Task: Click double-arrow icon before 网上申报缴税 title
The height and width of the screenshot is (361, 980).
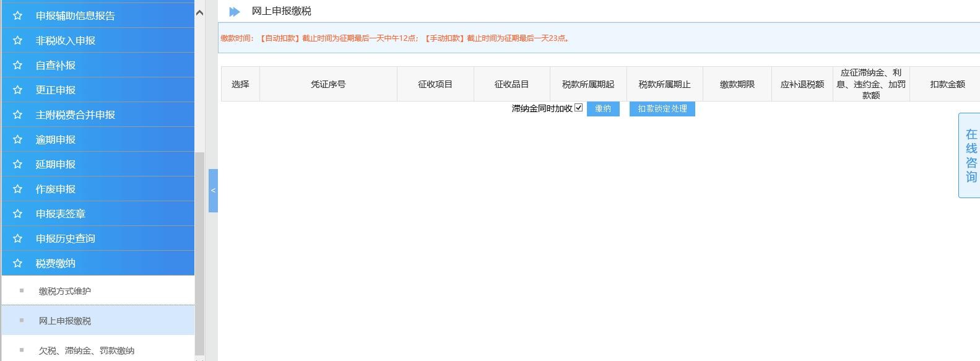Action: (x=235, y=12)
